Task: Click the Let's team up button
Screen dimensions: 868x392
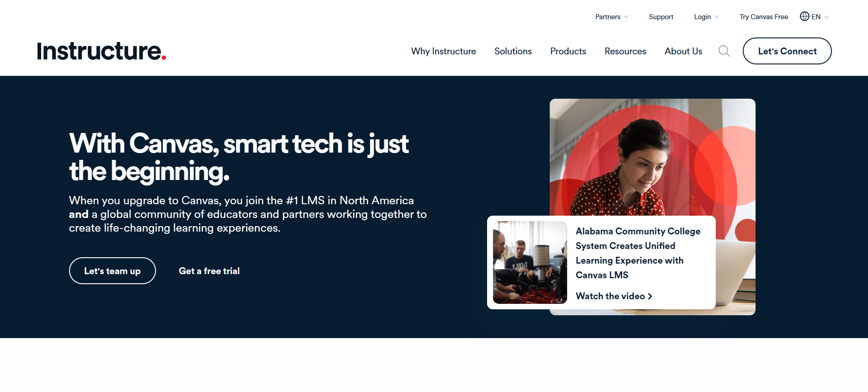Action: (x=113, y=271)
